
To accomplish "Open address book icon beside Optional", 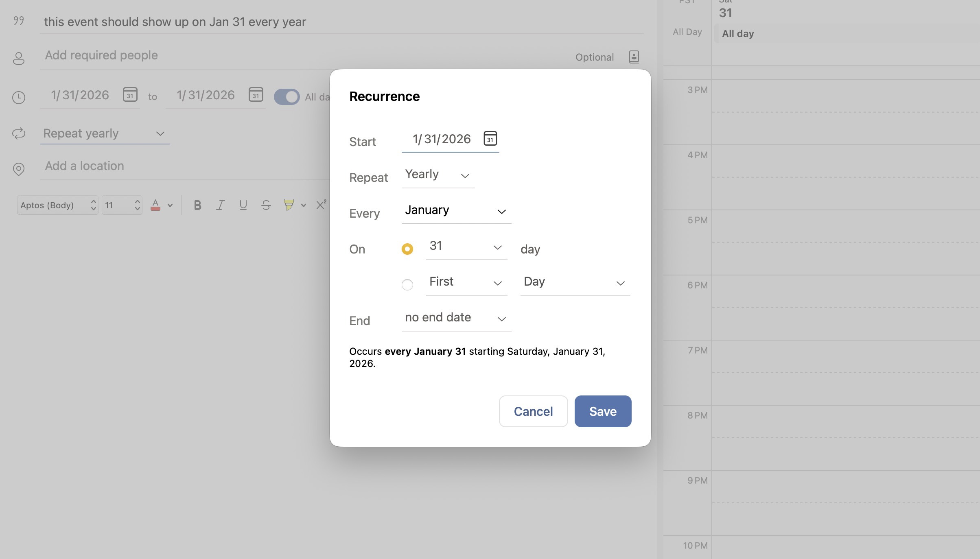I will (634, 57).
